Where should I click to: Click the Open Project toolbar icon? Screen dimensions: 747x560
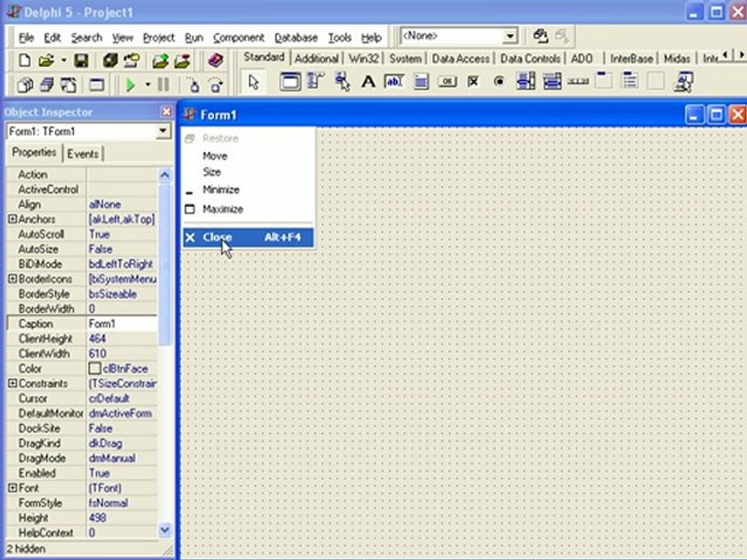(132, 61)
